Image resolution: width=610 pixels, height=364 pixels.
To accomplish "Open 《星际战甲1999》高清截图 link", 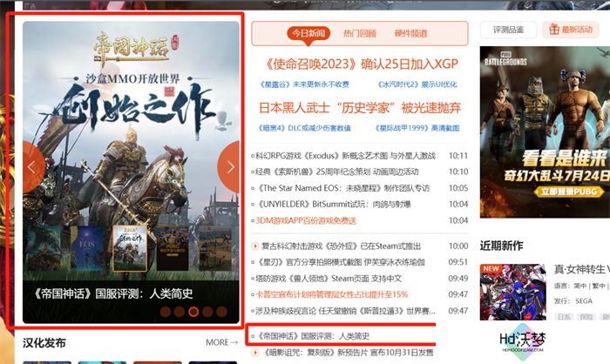I will click(417, 128).
